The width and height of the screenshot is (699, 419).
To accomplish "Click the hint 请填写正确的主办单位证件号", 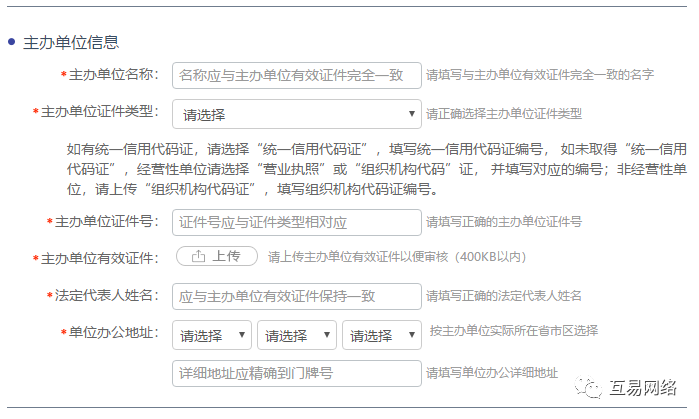I will click(x=504, y=222).
